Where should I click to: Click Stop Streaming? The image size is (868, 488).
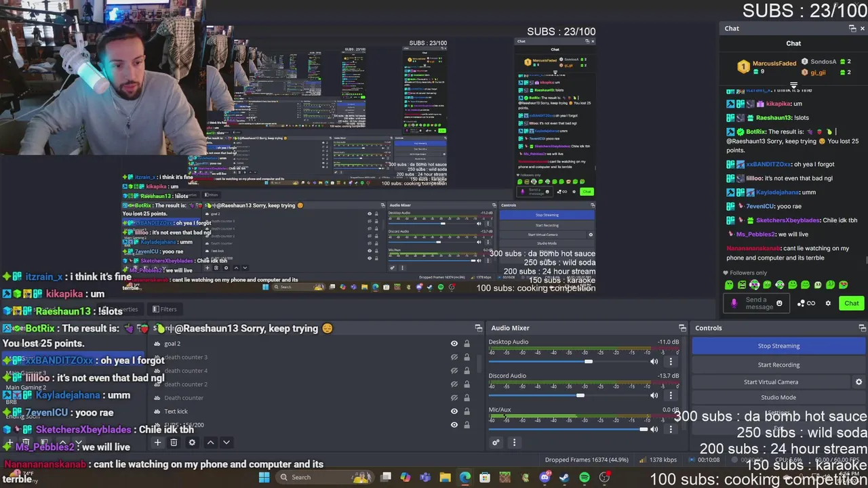pyautogui.click(x=778, y=346)
